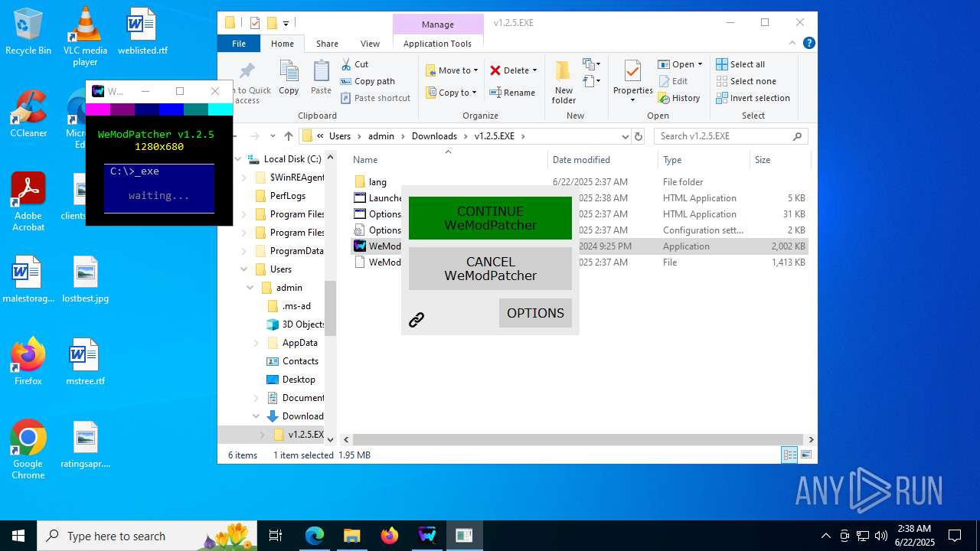Image resolution: width=980 pixels, height=551 pixels.
Task: Open VLC media player desktop icon
Action: click(x=85, y=37)
